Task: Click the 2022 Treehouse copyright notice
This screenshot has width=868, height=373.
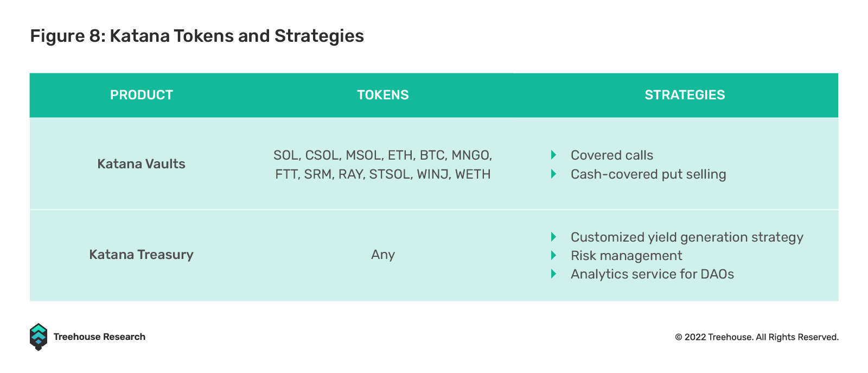Action: coord(757,337)
